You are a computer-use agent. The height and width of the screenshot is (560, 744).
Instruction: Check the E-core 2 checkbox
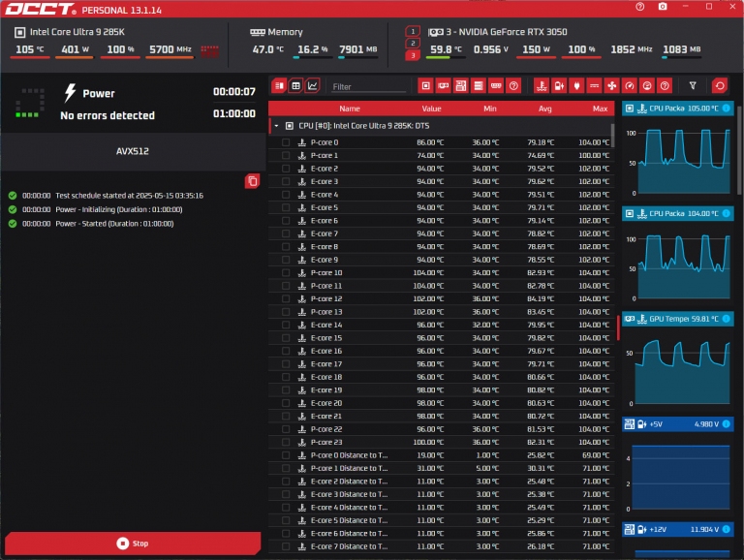click(286, 169)
